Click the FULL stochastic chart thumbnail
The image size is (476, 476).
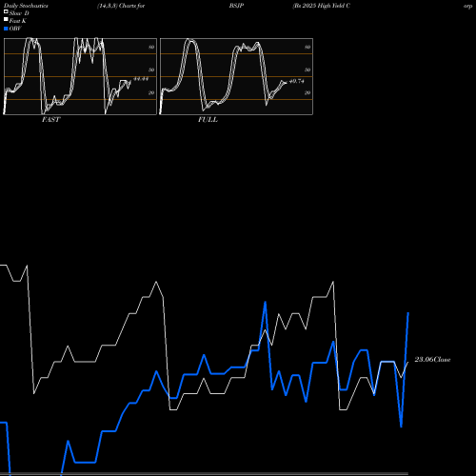[x=236, y=76]
